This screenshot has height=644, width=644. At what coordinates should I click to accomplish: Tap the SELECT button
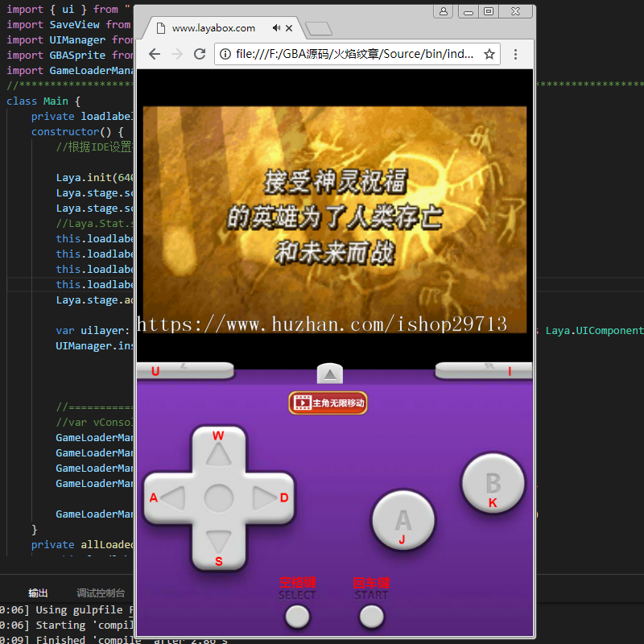[x=297, y=617]
